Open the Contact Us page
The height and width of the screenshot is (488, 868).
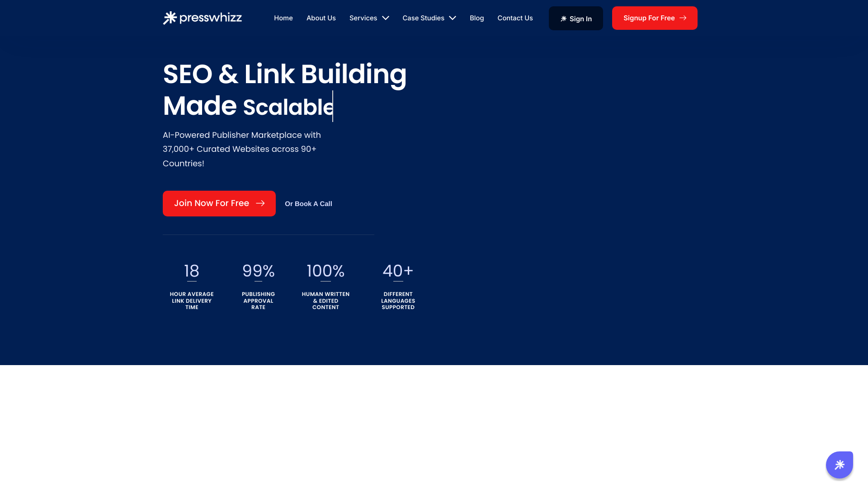tap(515, 18)
